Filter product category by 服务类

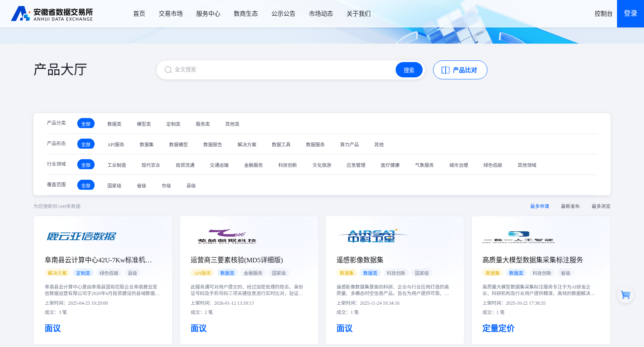coord(203,124)
